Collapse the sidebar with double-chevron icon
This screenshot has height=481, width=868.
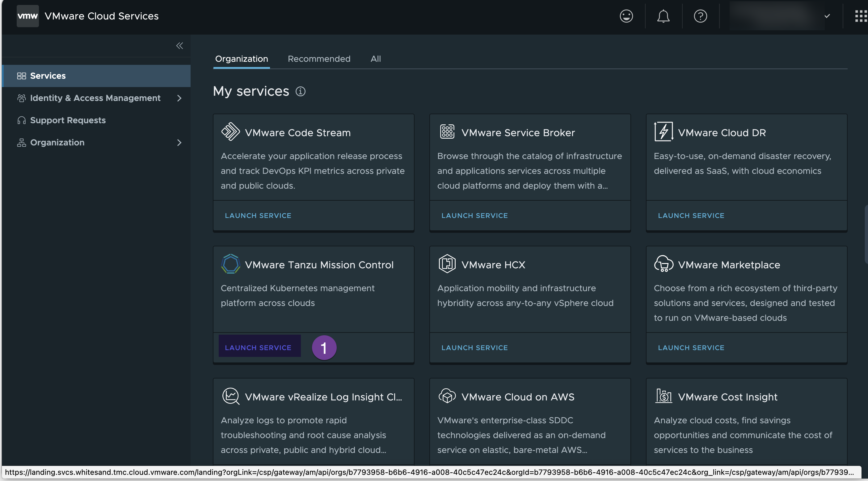click(179, 45)
